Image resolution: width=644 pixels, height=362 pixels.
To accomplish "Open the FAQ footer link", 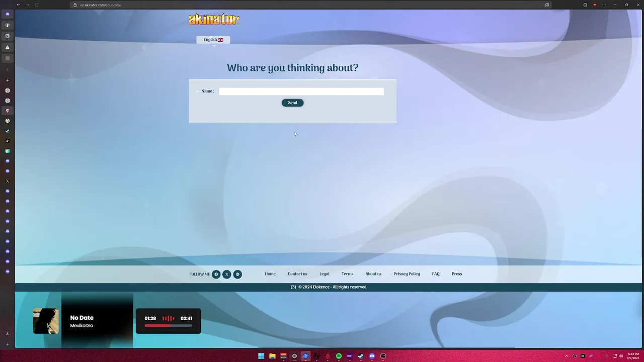I will 436,274.
